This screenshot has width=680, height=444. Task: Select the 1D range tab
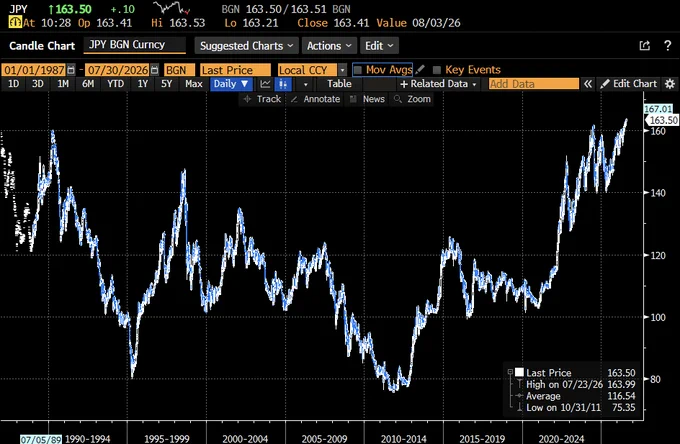[13, 84]
